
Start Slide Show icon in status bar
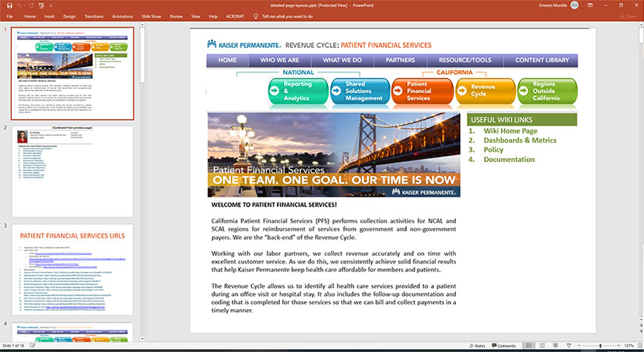(568, 345)
